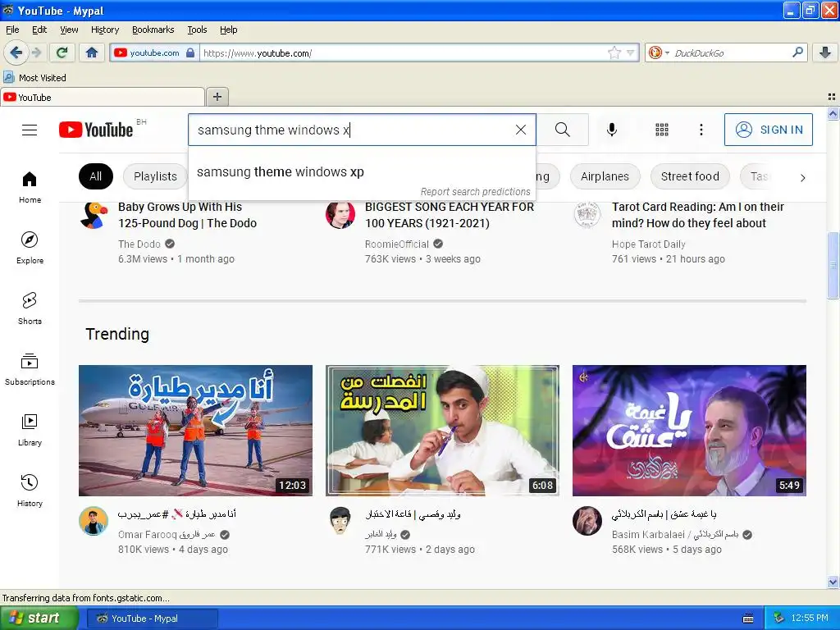
Task: Open the Bookmarks menu
Action: tap(153, 30)
